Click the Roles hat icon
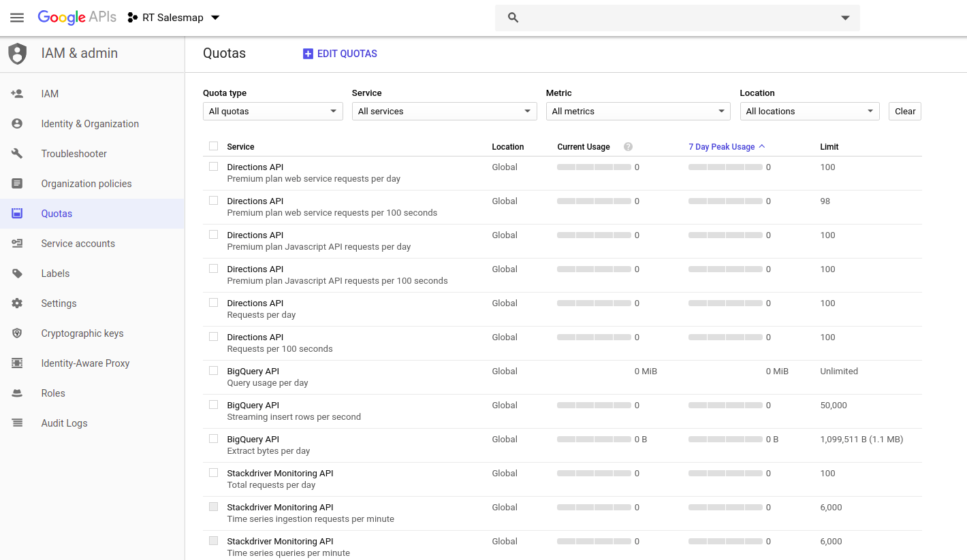Image resolution: width=967 pixels, height=560 pixels. click(x=17, y=393)
